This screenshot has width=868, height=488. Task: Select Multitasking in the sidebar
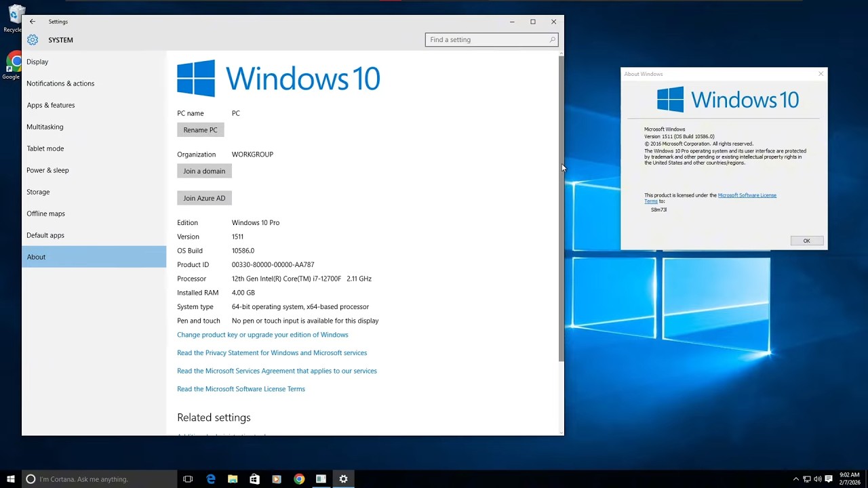94,127
